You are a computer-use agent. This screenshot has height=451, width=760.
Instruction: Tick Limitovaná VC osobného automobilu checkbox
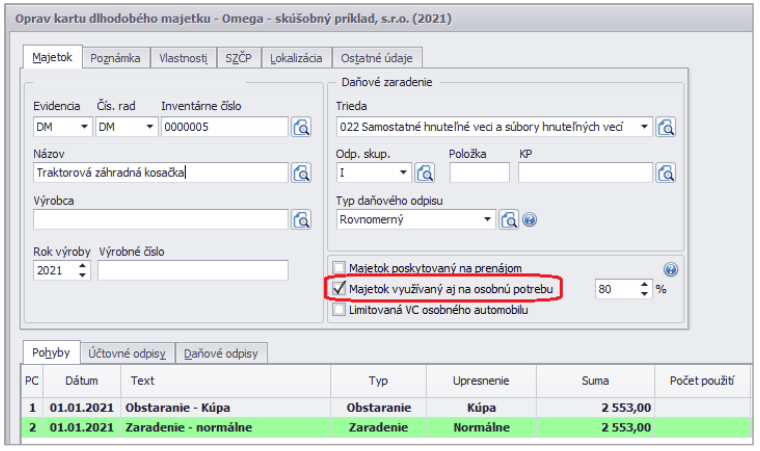[340, 310]
